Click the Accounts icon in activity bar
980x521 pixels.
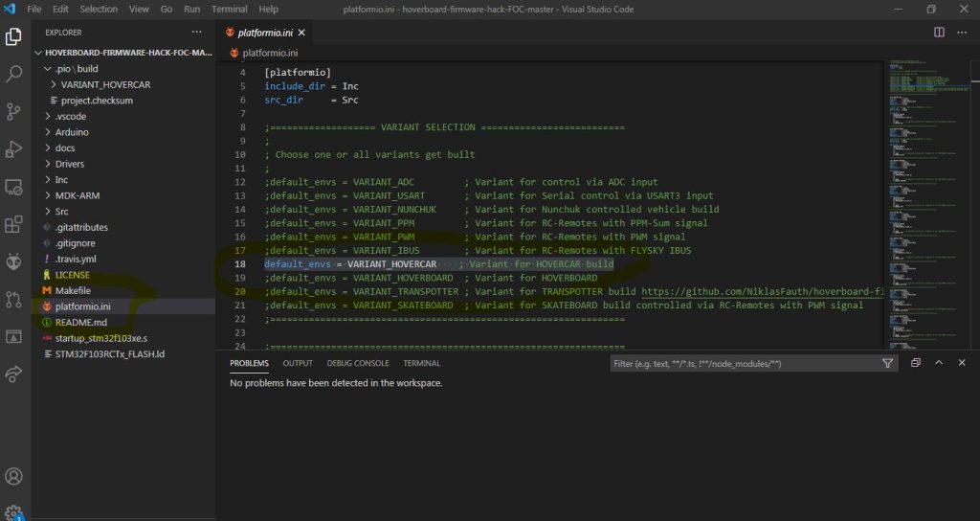point(14,476)
